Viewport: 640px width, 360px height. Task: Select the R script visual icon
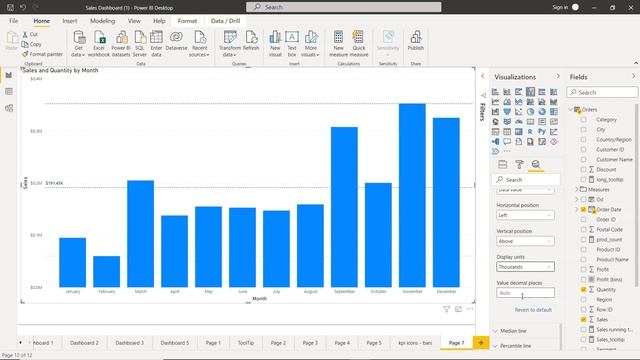click(x=530, y=132)
